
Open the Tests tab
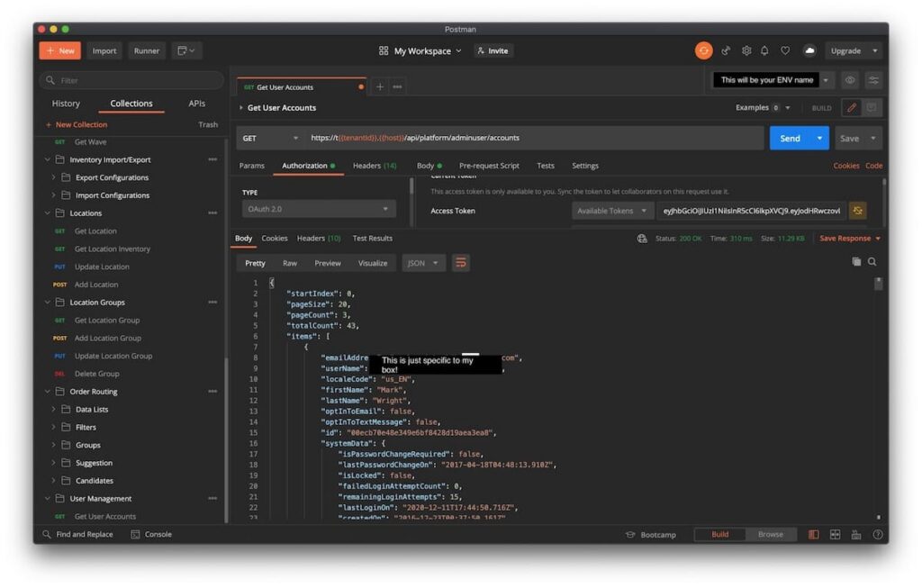[546, 166]
